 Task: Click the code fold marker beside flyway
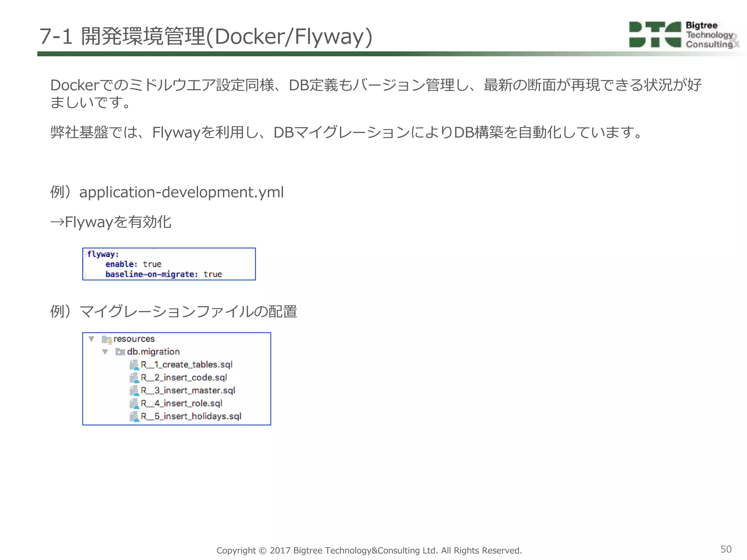click(x=84, y=254)
